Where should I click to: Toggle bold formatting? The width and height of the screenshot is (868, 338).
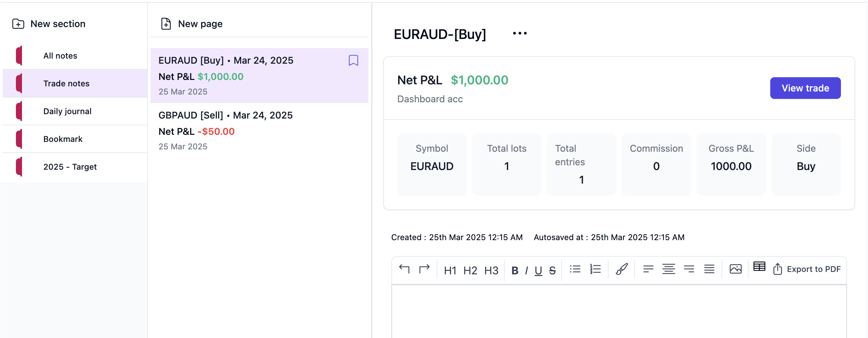515,270
